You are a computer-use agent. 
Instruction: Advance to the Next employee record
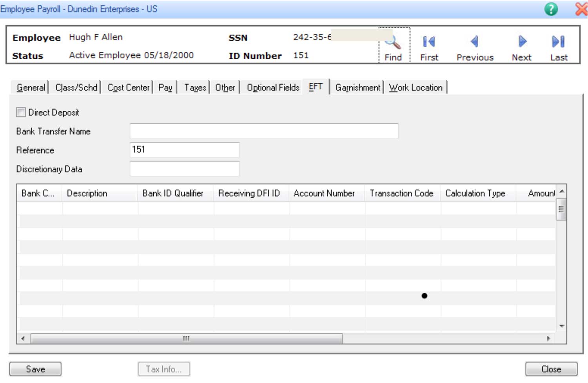point(521,48)
